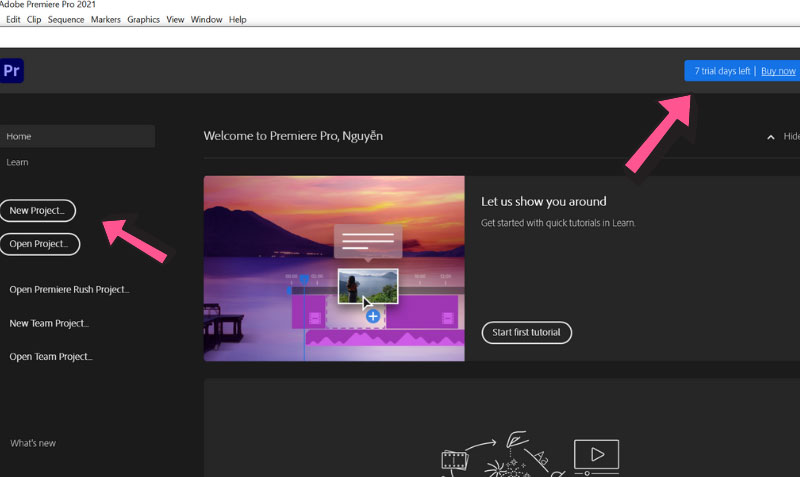Click the film strip icon illustration

(x=454, y=460)
